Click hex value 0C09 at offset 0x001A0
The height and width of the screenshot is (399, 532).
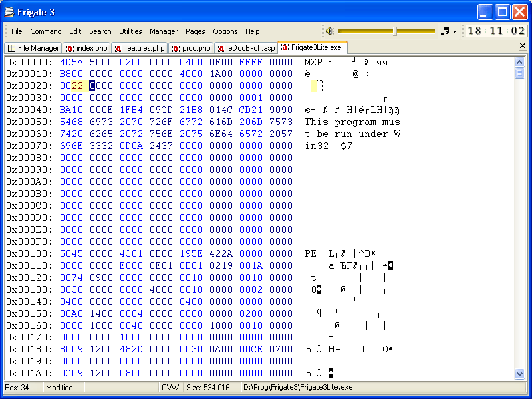point(71,373)
